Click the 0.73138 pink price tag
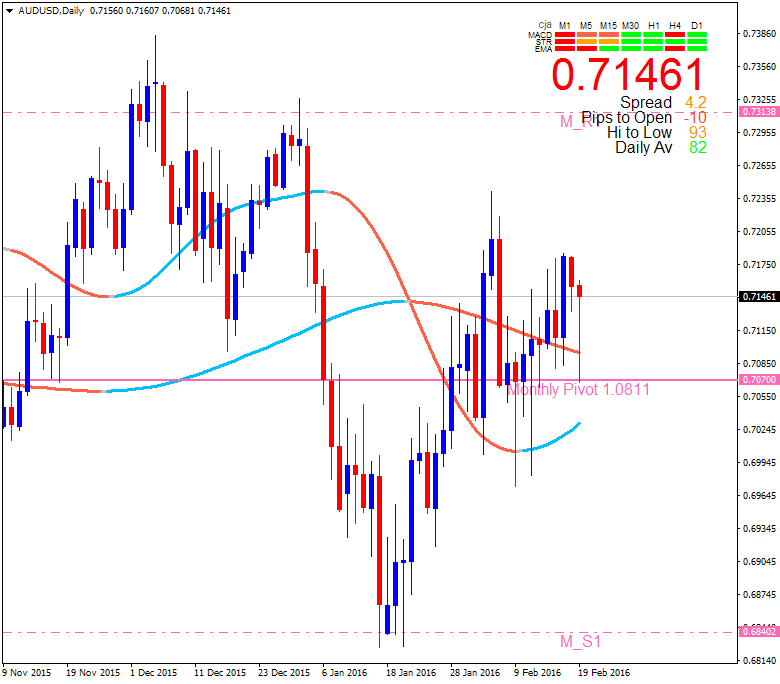 pos(759,112)
